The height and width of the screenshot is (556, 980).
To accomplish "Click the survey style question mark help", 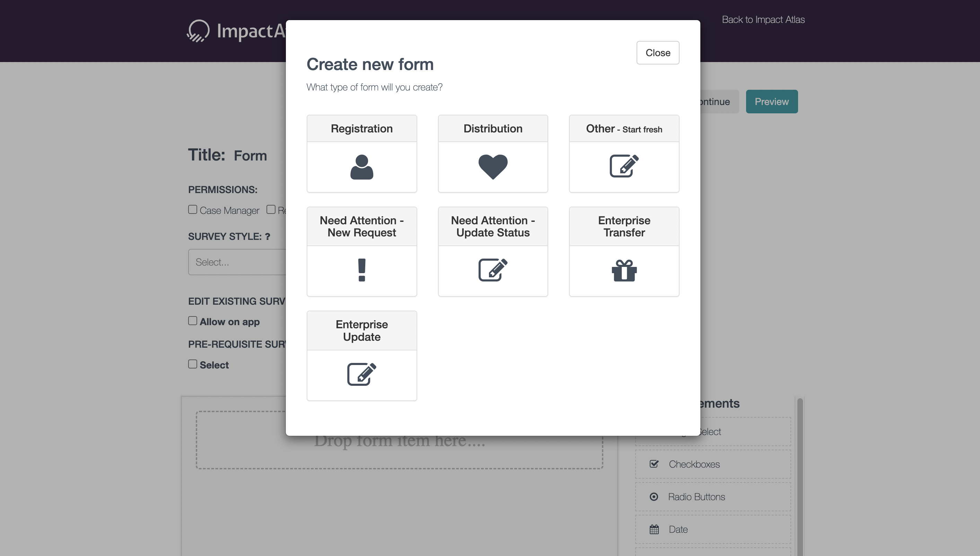I will [x=268, y=236].
